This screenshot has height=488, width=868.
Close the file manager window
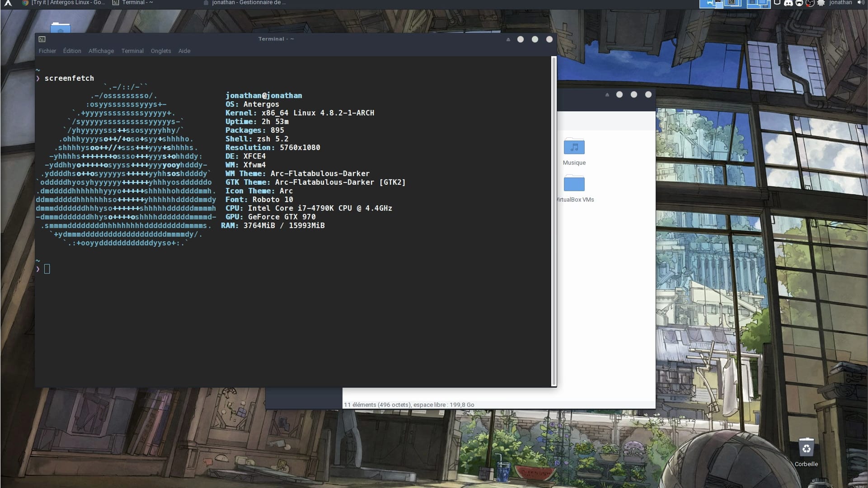pos(648,94)
